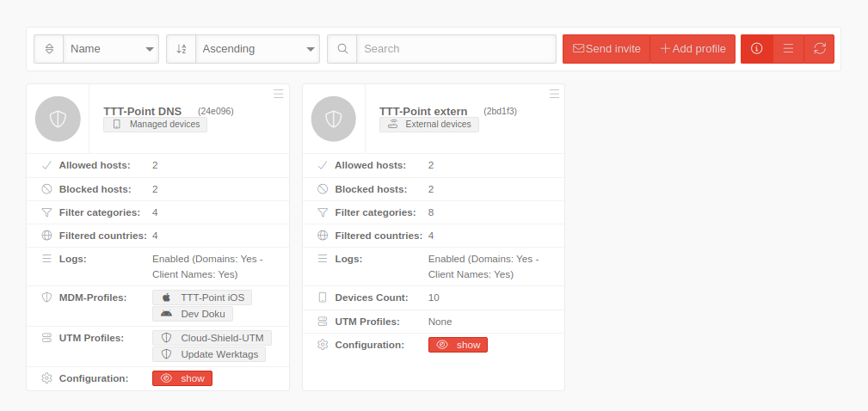The width and height of the screenshot is (868, 411).
Task: Click the sort-by icon beside Name
Action: [x=49, y=49]
